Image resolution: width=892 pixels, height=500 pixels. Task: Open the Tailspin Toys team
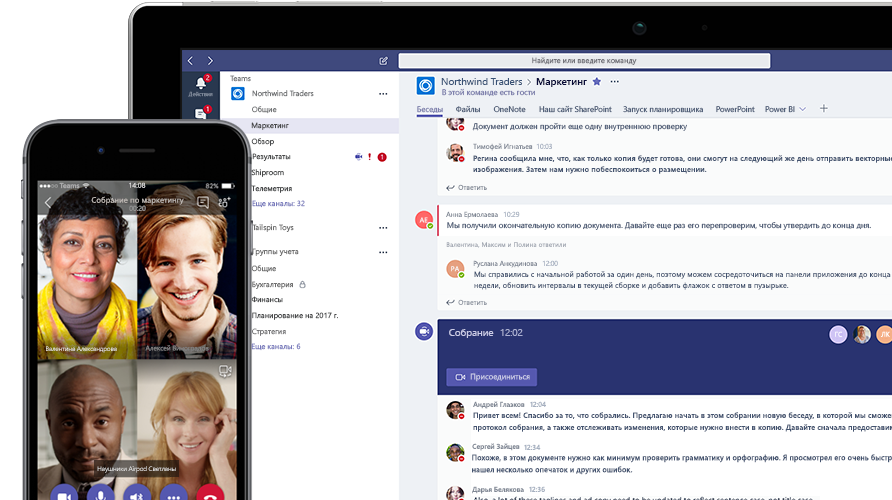[x=272, y=228]
